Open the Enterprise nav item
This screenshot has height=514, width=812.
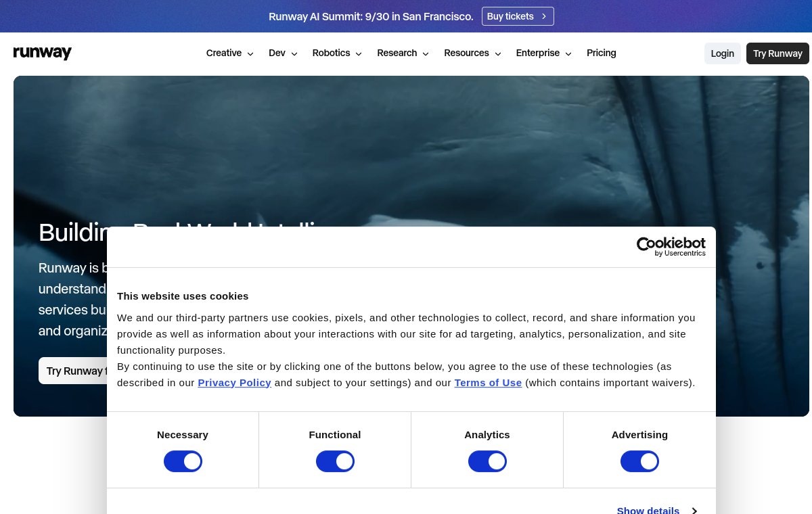(x=538, y=53)
